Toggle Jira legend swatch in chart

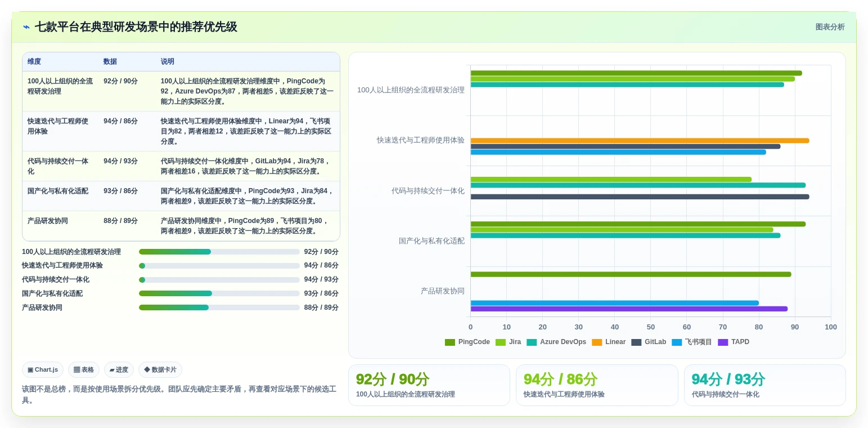click(501, 342)
